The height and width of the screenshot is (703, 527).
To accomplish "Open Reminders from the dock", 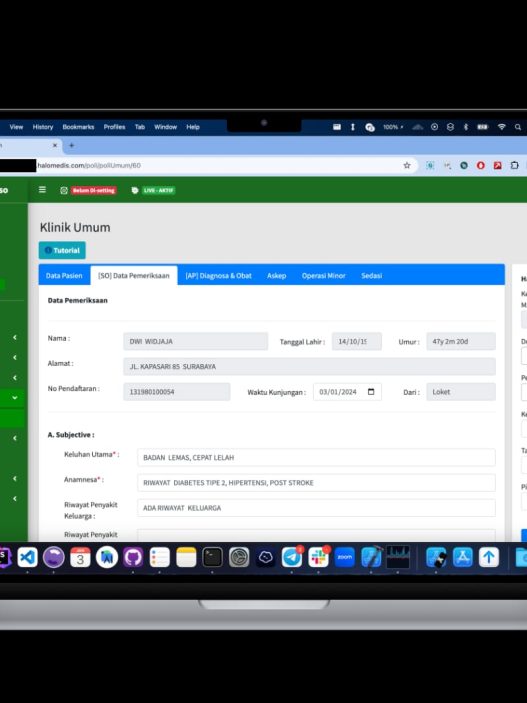I will [160, 557].
